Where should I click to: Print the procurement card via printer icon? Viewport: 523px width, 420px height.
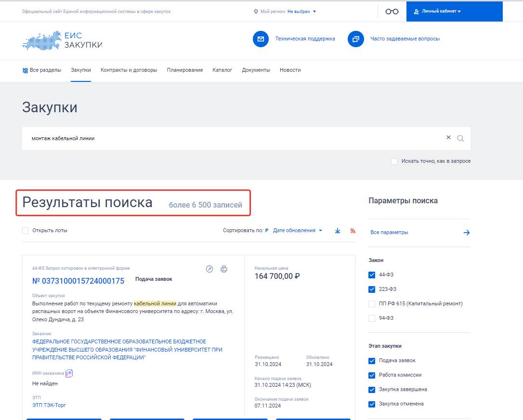click(x=224, y=269)
